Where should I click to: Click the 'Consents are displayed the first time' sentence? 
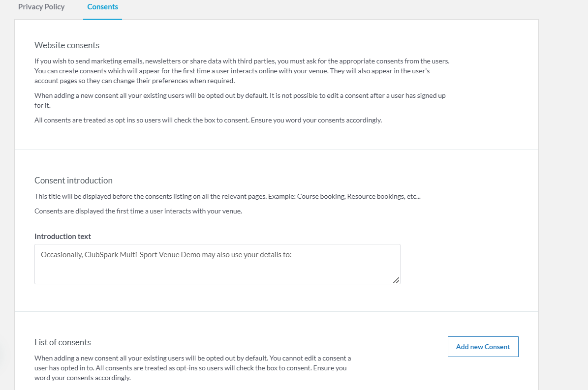[x=138, y=211]
